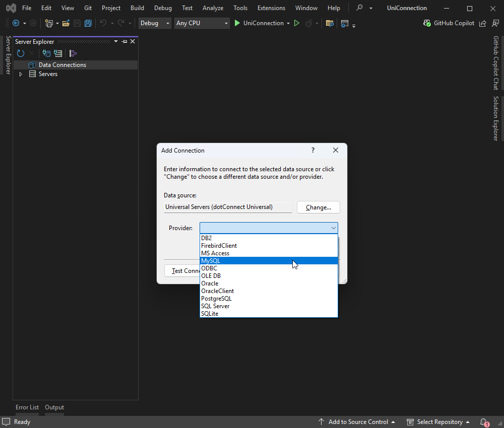Expand the Servers tree node
504x428 pixels.
tap(21, 74)
